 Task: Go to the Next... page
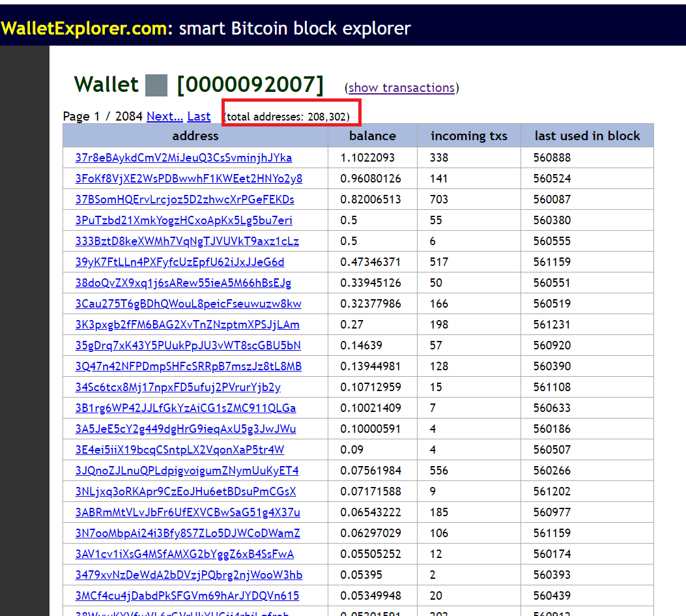pyautogui.click(x=165, y=117)
